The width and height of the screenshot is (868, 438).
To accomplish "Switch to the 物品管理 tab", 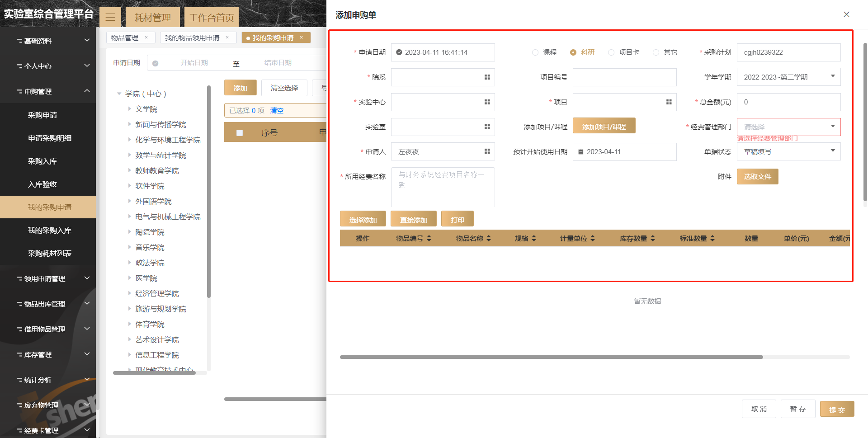I will pyautogui.click(x=125, y=38).
